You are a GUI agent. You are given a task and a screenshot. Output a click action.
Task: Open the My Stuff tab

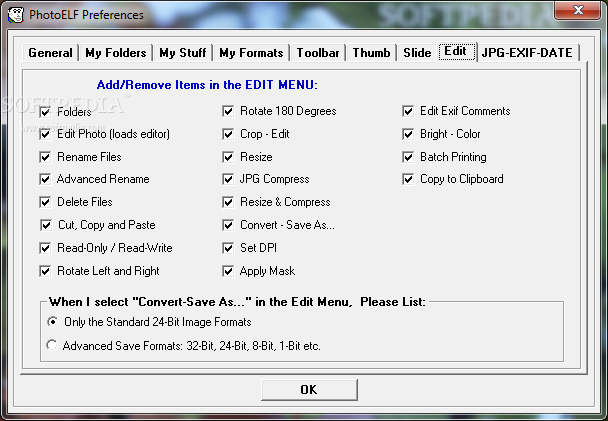[183, 53]
